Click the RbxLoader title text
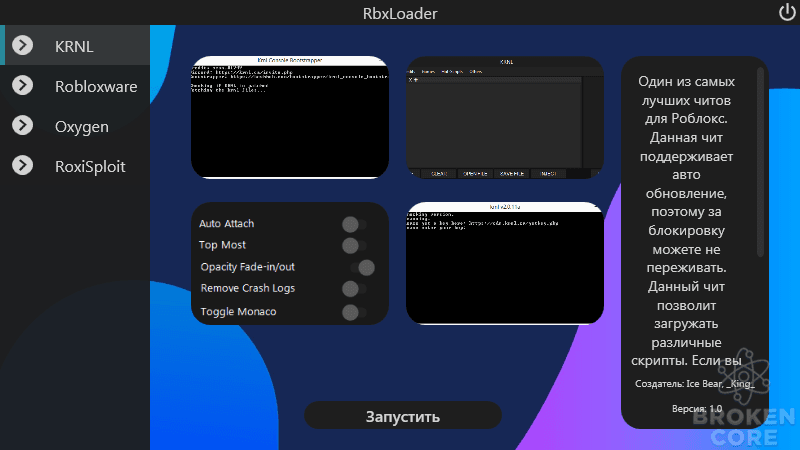800x450 pixels. click(x=400, y=13)
